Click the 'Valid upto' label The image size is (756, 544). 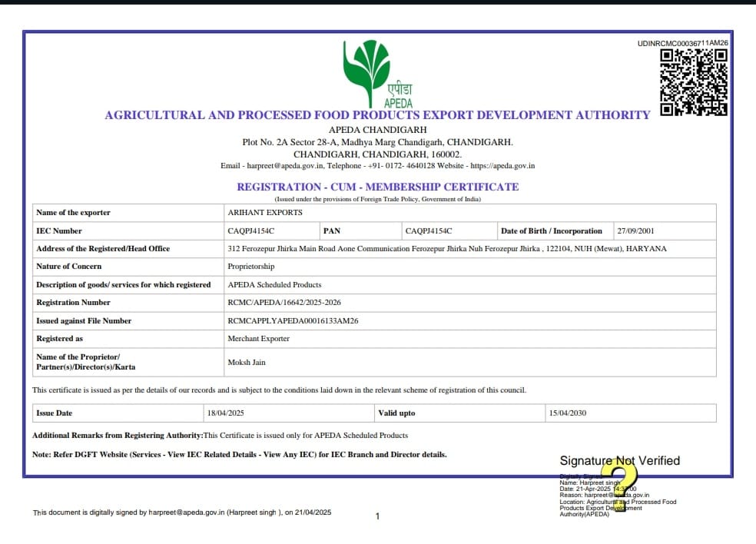coord(396,413)
